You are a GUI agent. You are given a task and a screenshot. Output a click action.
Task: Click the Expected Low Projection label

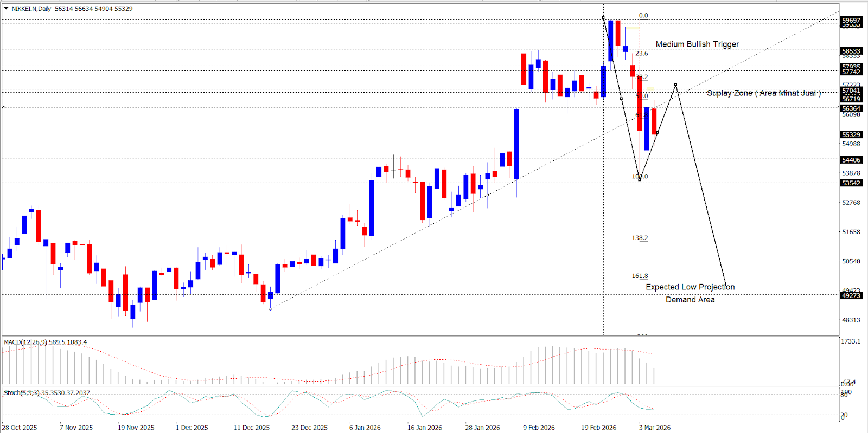[690, 287]
